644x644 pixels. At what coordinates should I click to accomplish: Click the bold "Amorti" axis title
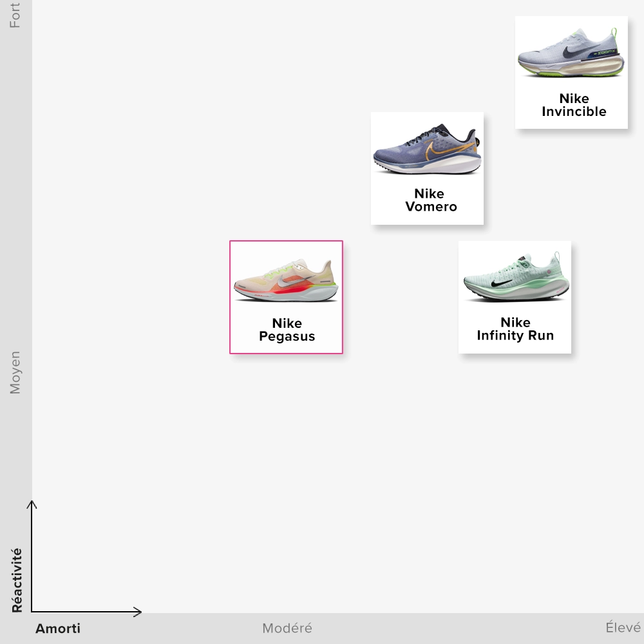[x=58, y=629]
